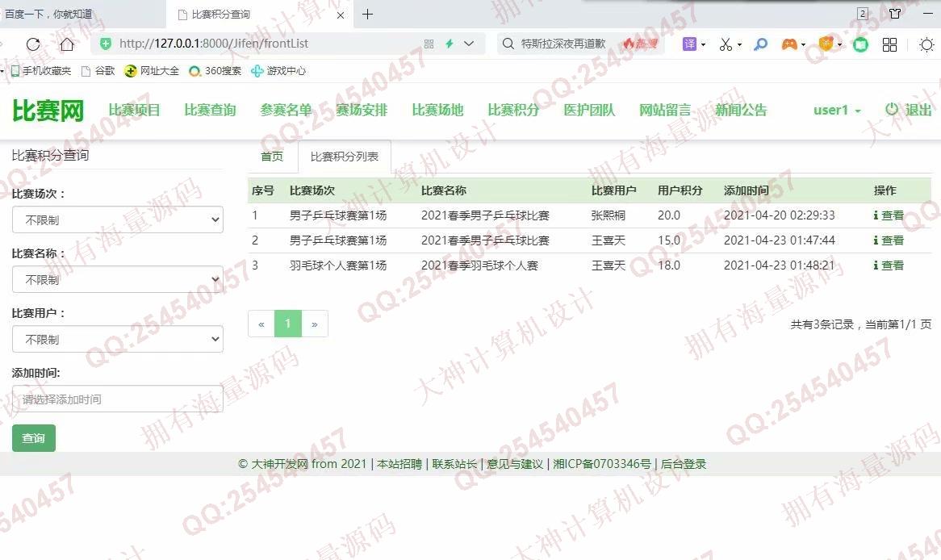Expand the address bar dropdown chevron
This screenshot has height=560, width=941.
click(470, 44)
